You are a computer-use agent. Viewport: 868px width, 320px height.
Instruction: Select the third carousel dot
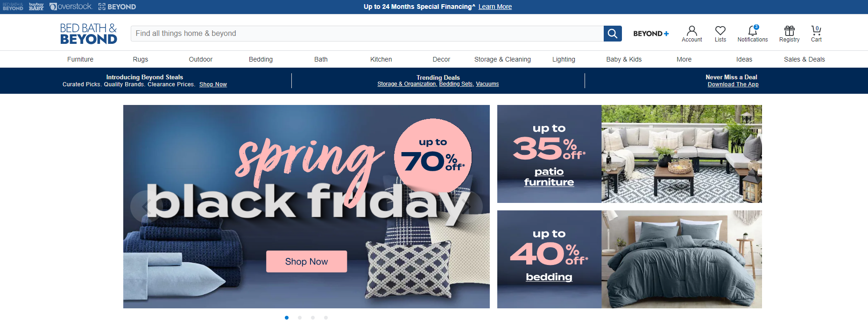pos(313,318)
